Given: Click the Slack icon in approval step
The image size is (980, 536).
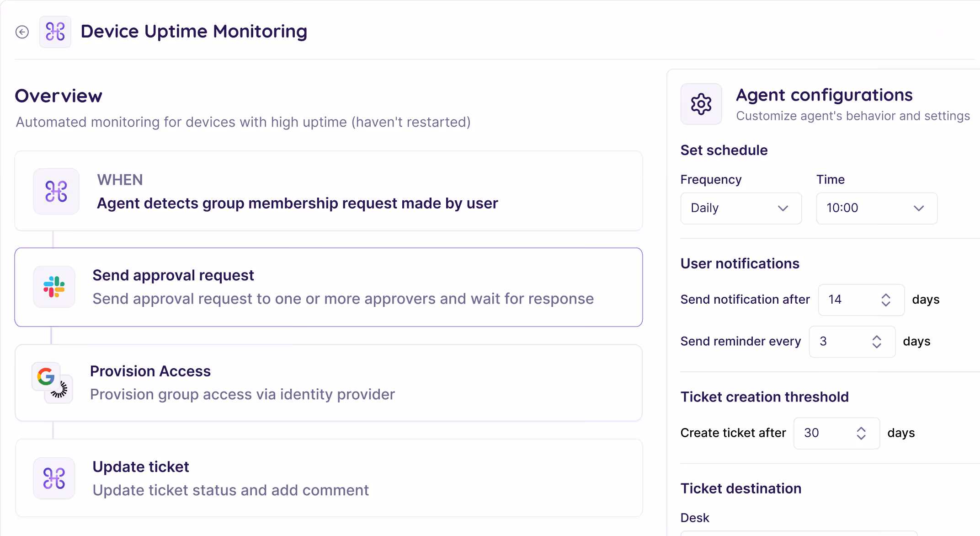Looking at the screenshot, I should tap(54, 287).
